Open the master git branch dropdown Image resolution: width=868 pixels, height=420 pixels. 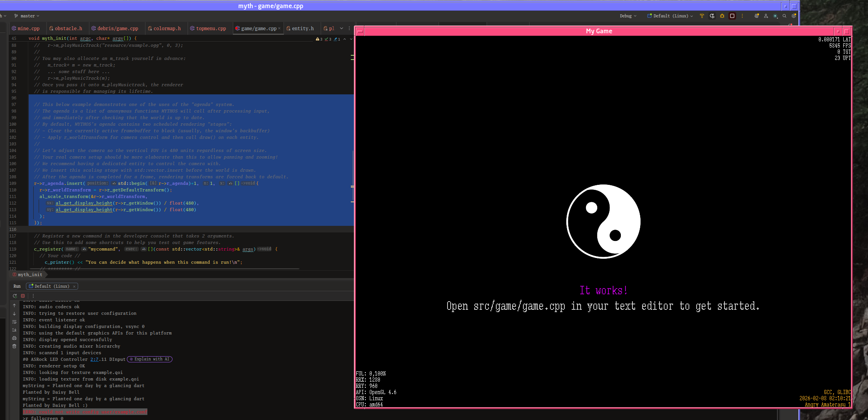click(x=27, y=16)
